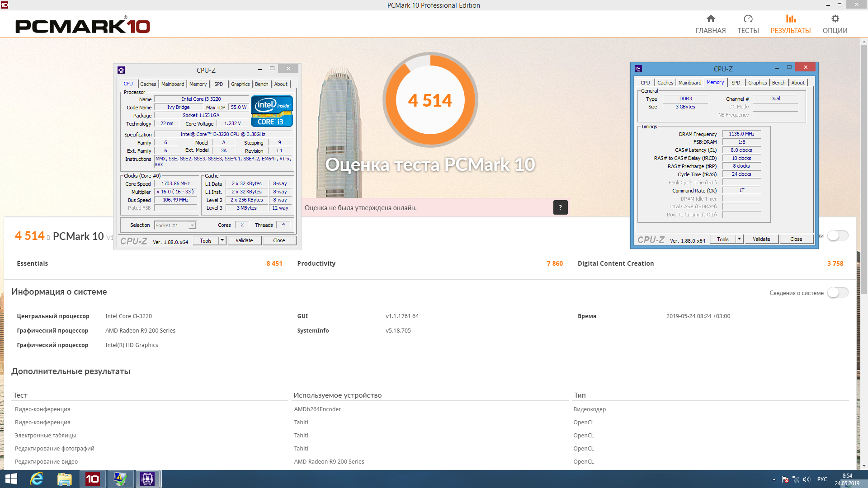
Task: Click the Productivity score 7 860
Action: coord(555,263)
